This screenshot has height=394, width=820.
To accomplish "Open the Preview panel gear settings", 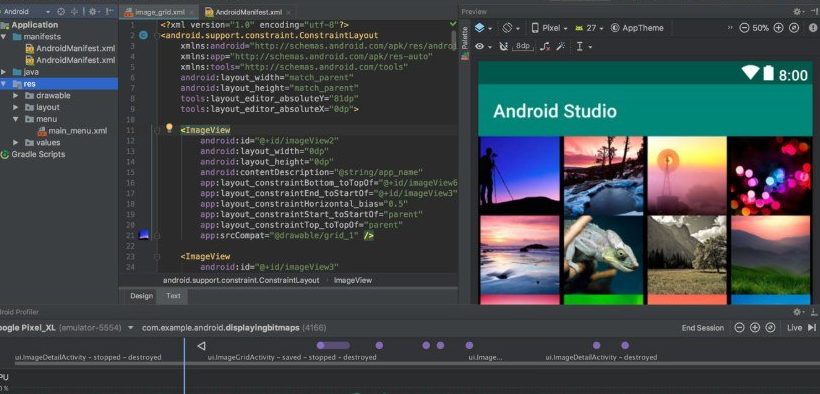I will click(x=797, y=12).
